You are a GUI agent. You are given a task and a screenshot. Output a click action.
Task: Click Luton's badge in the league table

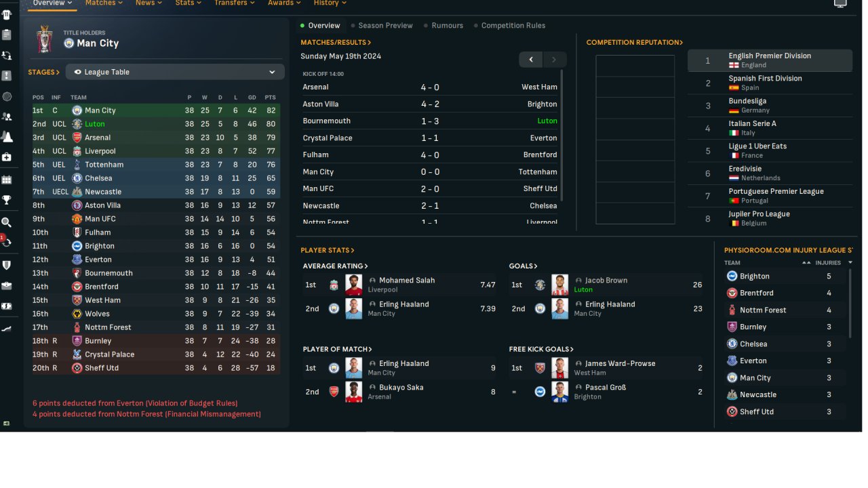[x=77, y=124]
